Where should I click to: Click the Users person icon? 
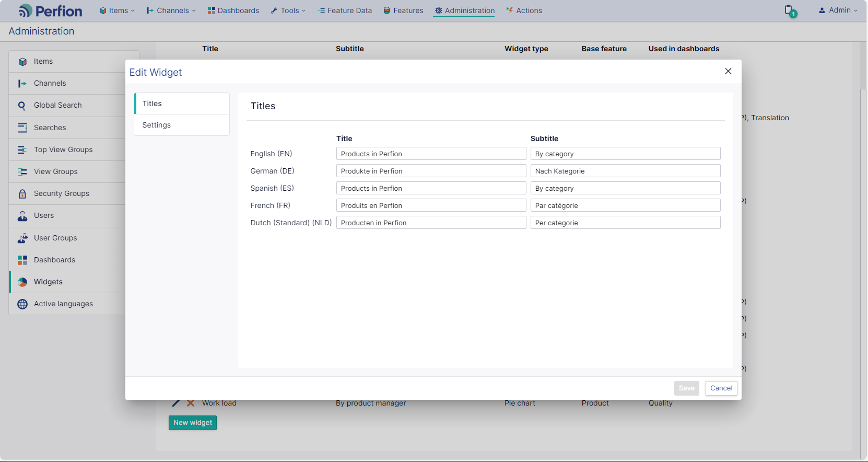22,216
